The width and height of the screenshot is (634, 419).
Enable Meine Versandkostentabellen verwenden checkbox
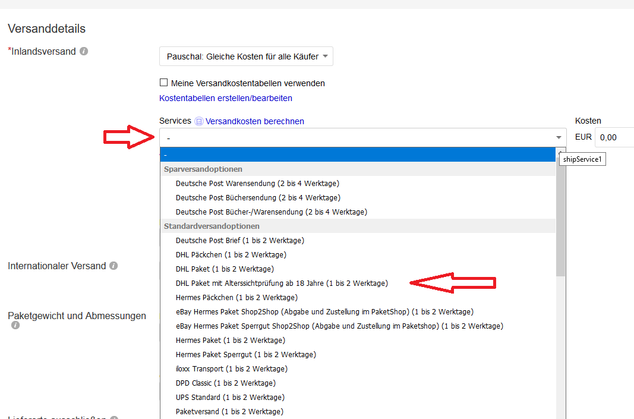(x=164, y=82)
